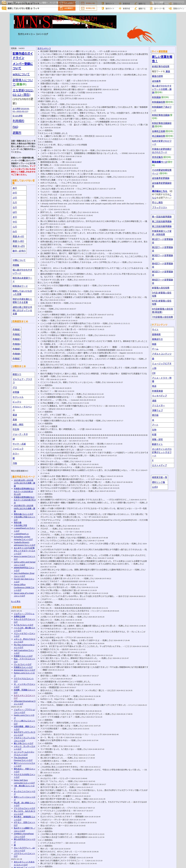This screenshot has height=868, width=186.
Task: Open ロストメディア link
Action: pyautogui.click(x=159, y=465)
